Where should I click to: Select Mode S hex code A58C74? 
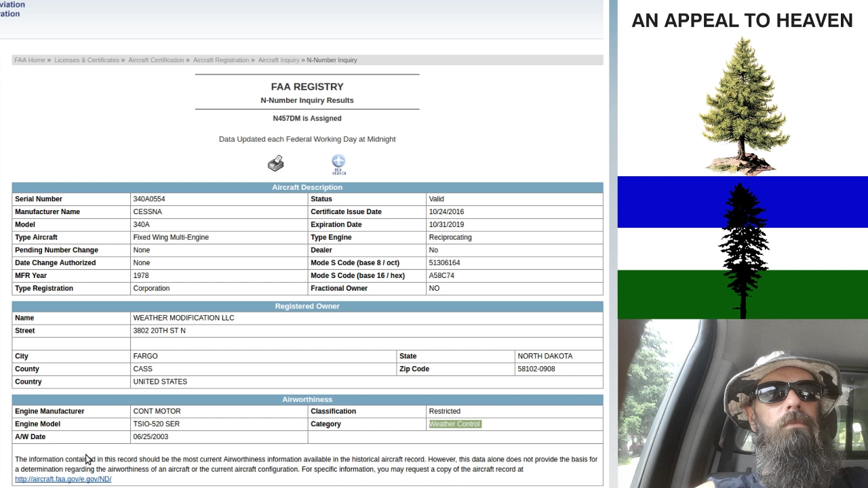tap(441, 276)
